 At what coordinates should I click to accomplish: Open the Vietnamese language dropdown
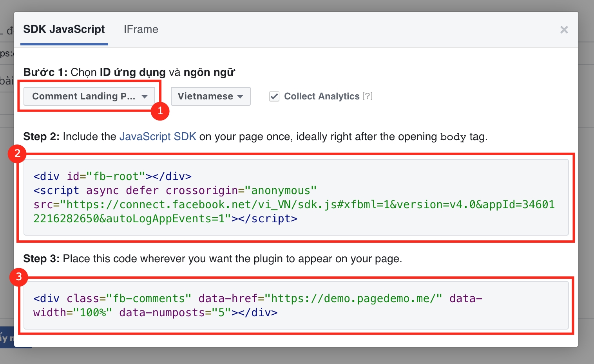210,96
